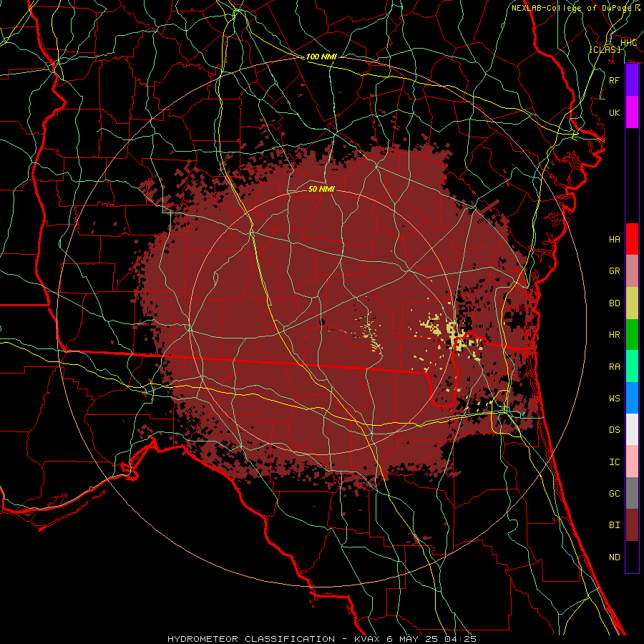Click the 6 MAY 25 date
This screenshot has width=644, height=644.
[412, 639]
